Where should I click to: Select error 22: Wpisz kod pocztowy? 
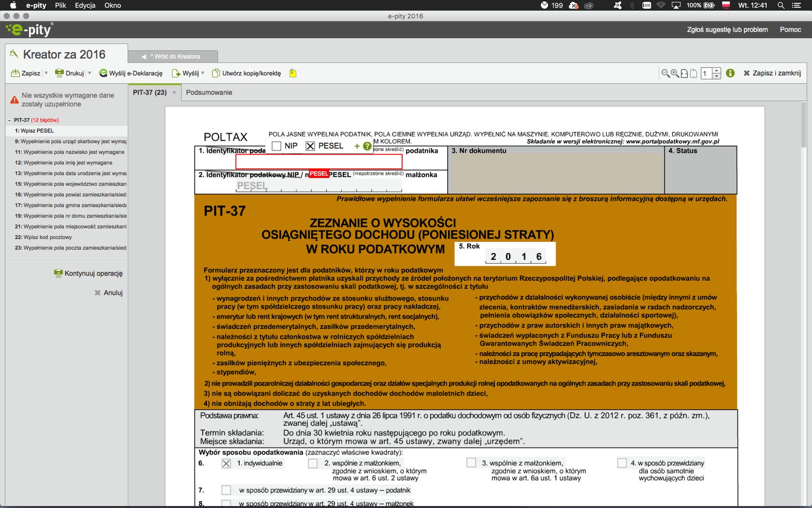click(67, 237)
